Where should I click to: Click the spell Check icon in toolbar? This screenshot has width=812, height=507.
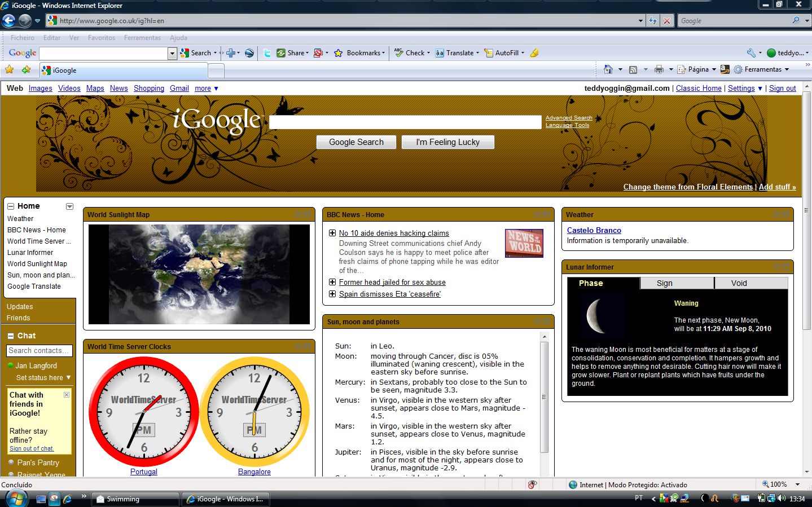pos(399,53)
